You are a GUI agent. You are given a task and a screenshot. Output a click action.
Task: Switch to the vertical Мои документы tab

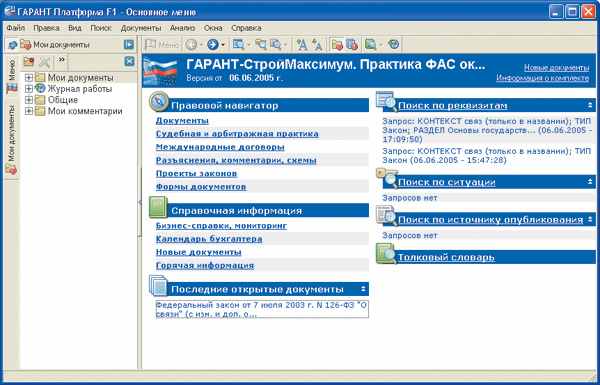pos(11,140)
